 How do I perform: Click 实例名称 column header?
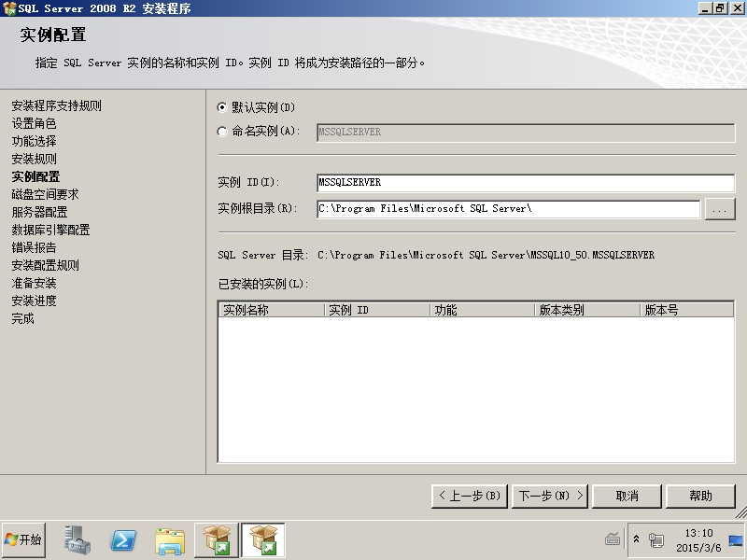point(272,310)
